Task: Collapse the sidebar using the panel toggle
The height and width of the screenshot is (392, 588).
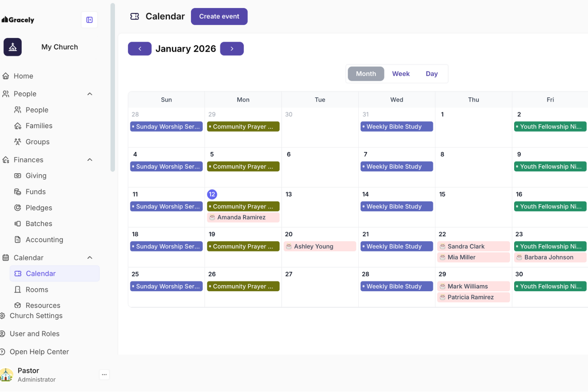Action: (x=89, y=19)
